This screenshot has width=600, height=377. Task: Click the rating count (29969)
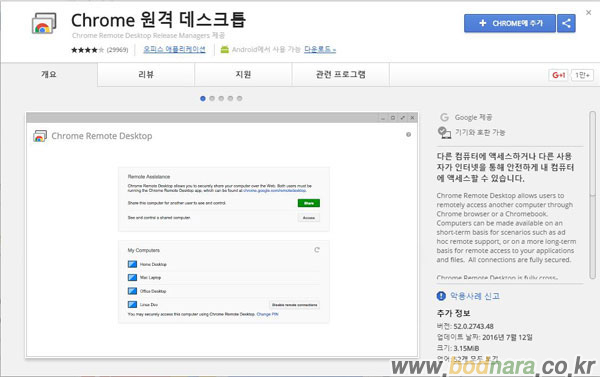tap(117, 50)
